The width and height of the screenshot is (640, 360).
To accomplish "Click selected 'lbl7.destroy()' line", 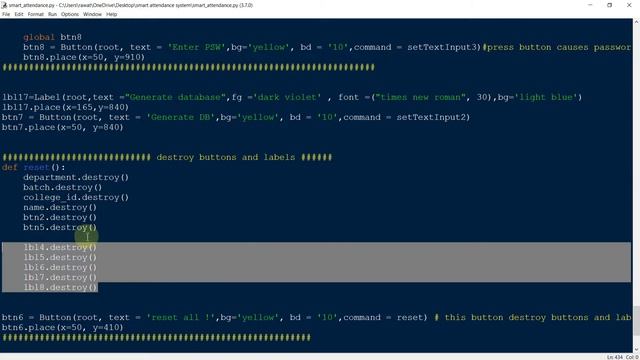I will (x=60, y=278).
